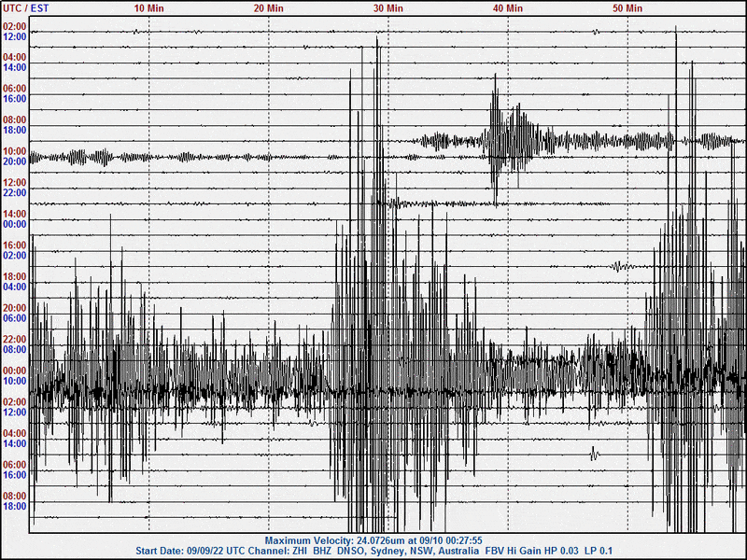Click the red 14:00 UTC row label
This screenshot has width=747, height=560.
click(14, 214)
